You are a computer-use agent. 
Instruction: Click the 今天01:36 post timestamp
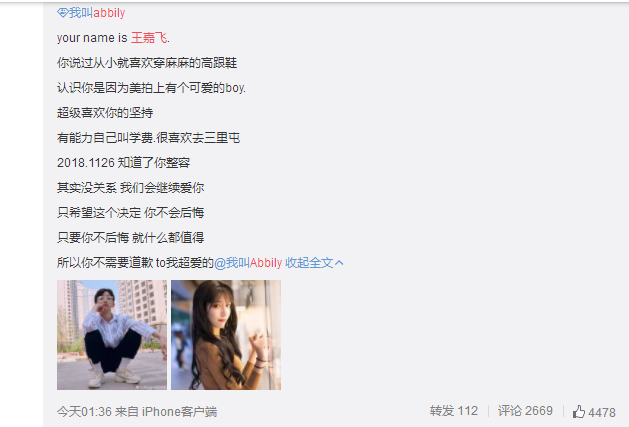point(84,412)
